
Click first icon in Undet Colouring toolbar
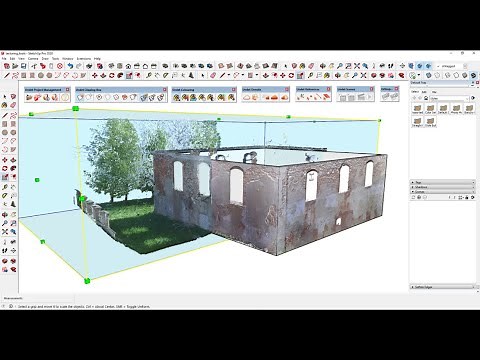(177, 97)
